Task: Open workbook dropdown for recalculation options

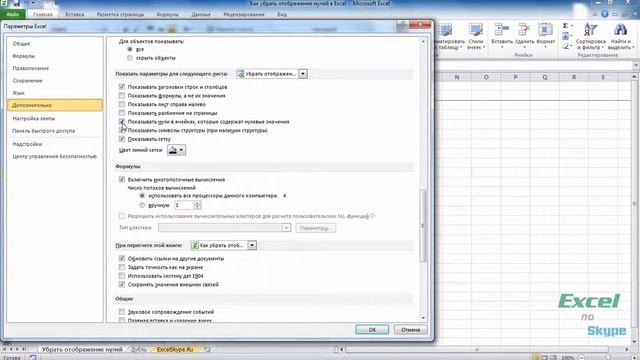Action: pos(252,245)
